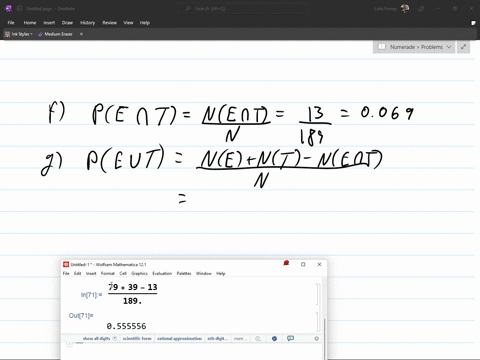
Task: Click 'nth digit...' suggestion
Action: [218, 338]
